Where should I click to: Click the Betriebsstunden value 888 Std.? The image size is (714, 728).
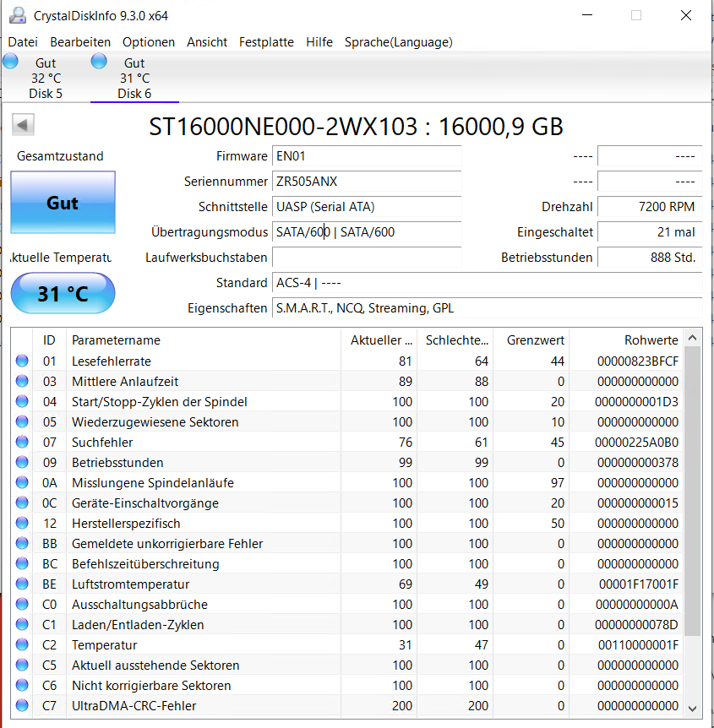click(x=650, y=258)
